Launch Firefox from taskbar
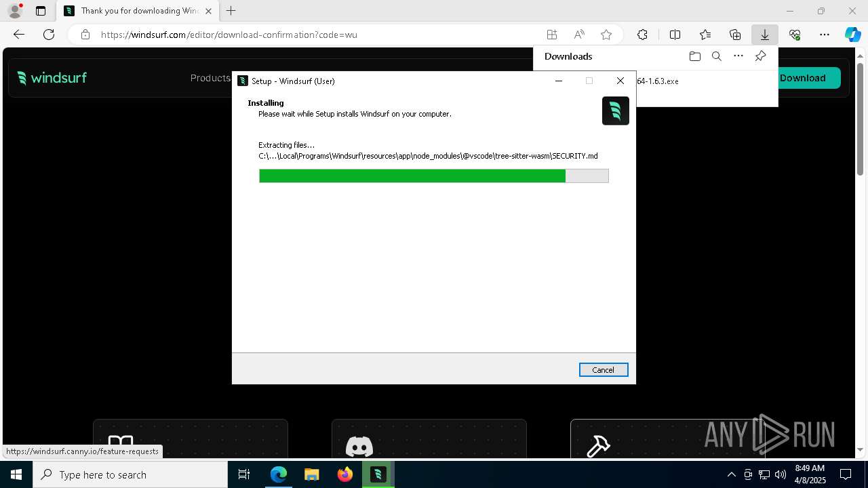This screenshot has height=488, width=868. [344, 474]
